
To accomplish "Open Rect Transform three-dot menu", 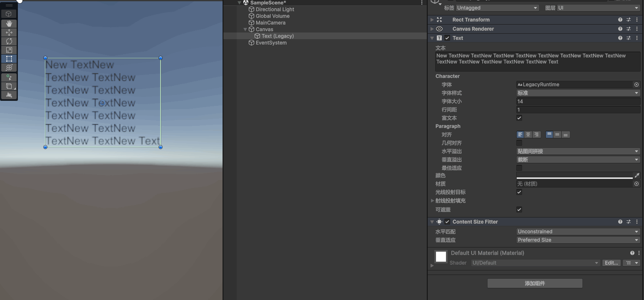I will click(637, 20).
